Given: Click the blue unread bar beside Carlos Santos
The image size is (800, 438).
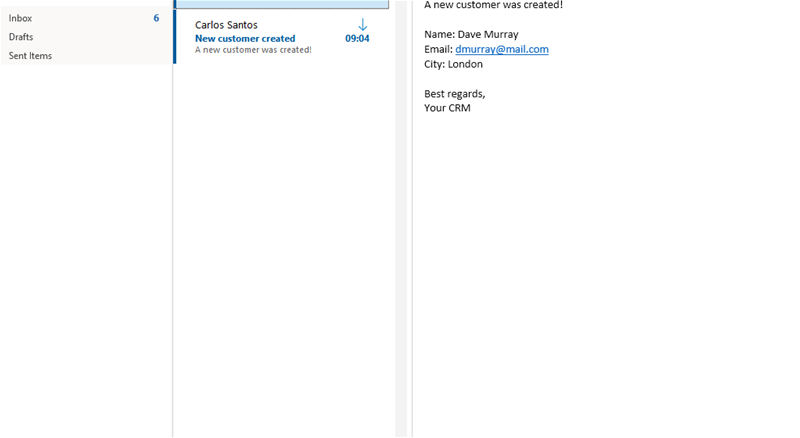Looking at the screenshot, I should click(x=175, y=37).
